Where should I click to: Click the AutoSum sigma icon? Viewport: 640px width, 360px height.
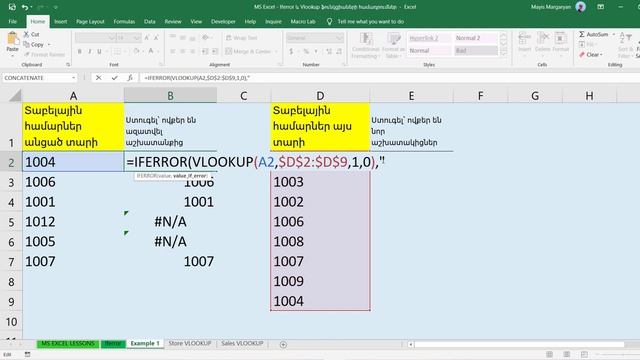[582, 34]
